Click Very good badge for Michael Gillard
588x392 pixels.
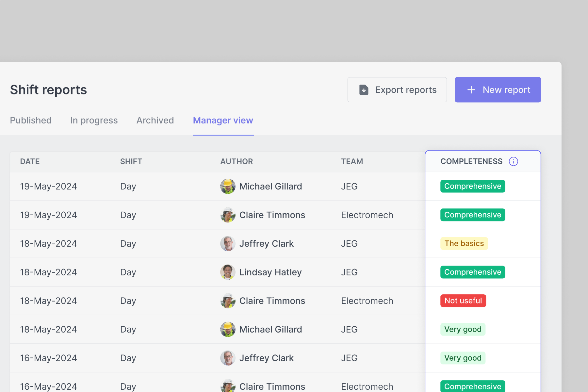pos(463,329)
